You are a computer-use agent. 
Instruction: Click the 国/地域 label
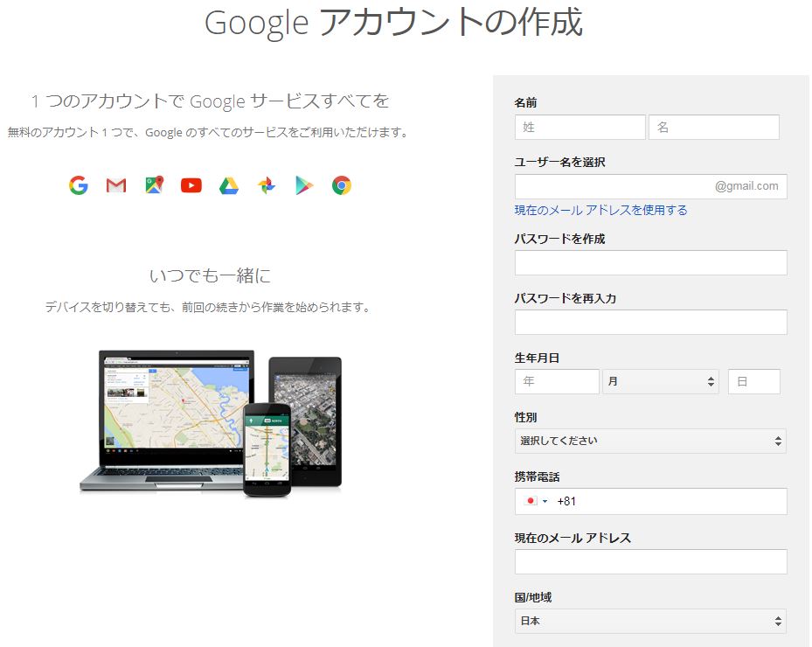point(533,597)
